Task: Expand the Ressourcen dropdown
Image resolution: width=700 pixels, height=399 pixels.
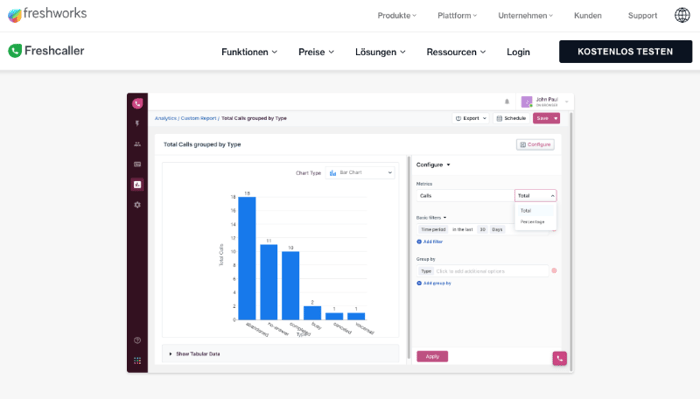Action: 456,52
